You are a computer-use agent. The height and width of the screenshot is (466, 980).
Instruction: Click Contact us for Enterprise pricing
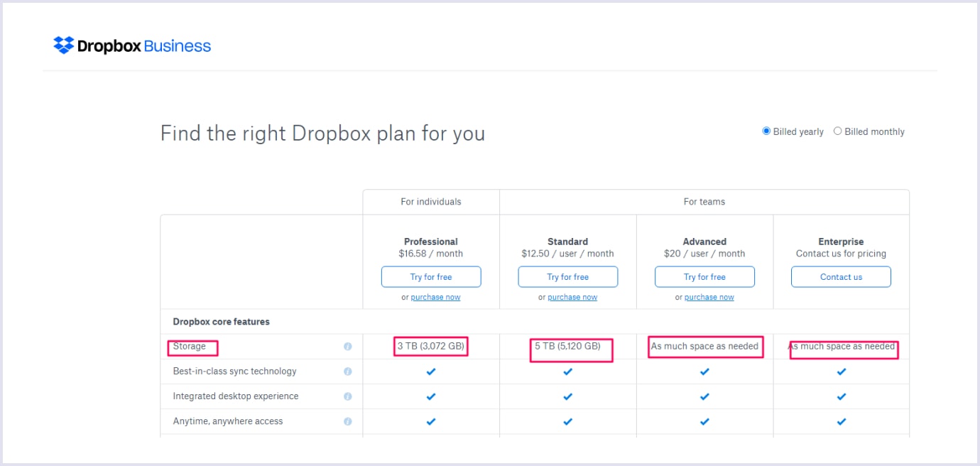[841, 276]
